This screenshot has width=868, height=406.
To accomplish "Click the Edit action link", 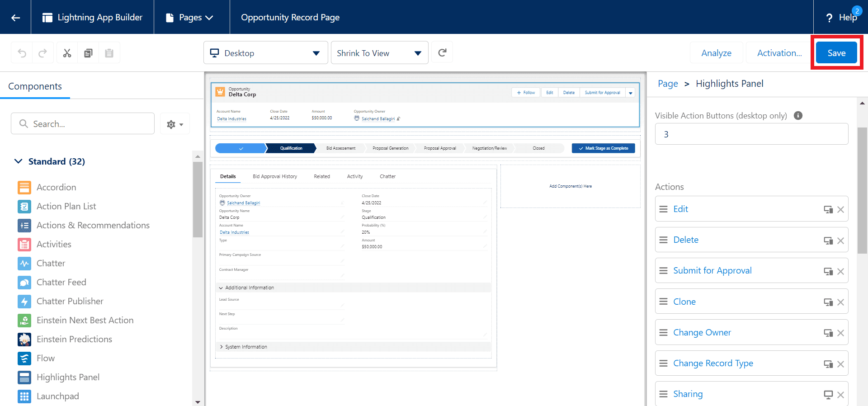I will [680, 209].
